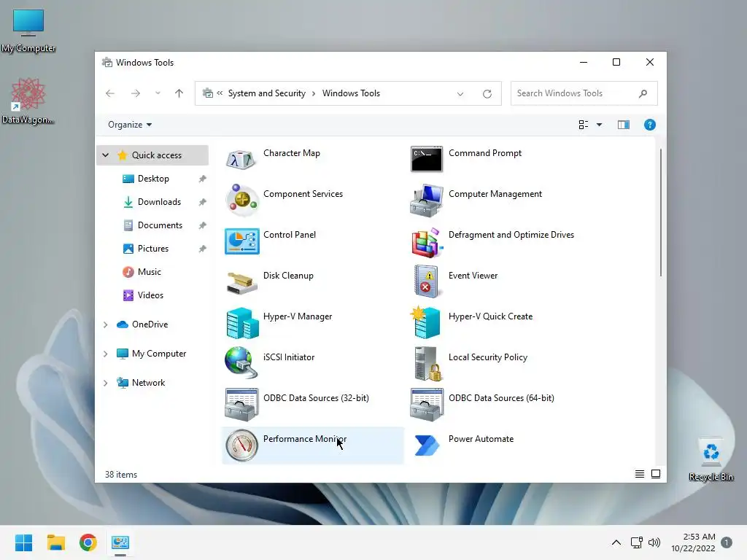Select the iSCSI Initiator icon
The height and width of the screenshot is (560, 747).
coord(241,363)
